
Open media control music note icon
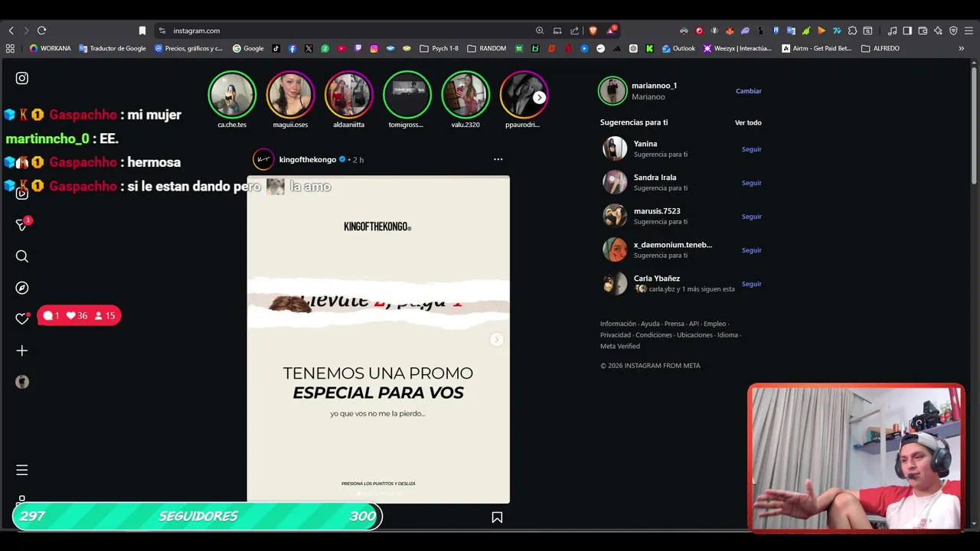pyautogui.click(x=892, y=31)
